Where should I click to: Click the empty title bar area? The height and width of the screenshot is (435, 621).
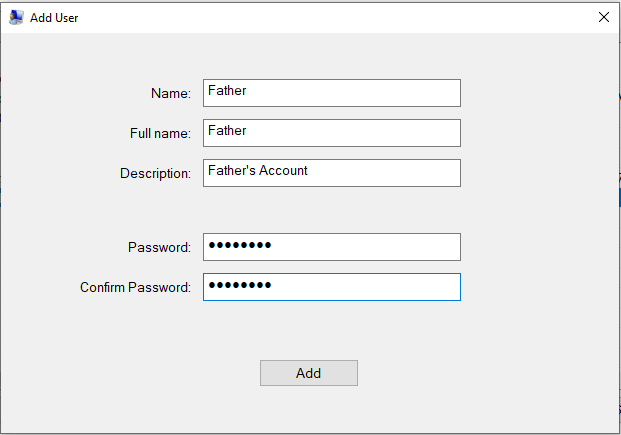(330, 17)
